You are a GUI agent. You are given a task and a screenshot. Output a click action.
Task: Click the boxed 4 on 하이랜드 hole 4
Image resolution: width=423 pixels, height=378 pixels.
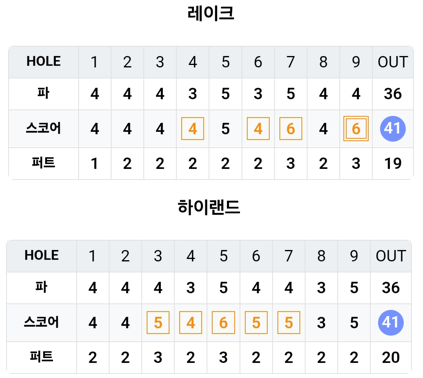click(x=191, y=323)
